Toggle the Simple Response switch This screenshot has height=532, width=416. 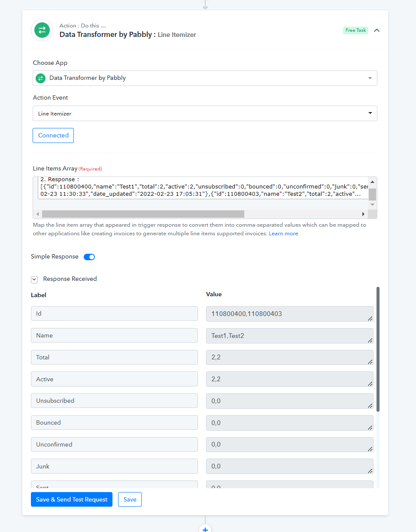point(89,257)
